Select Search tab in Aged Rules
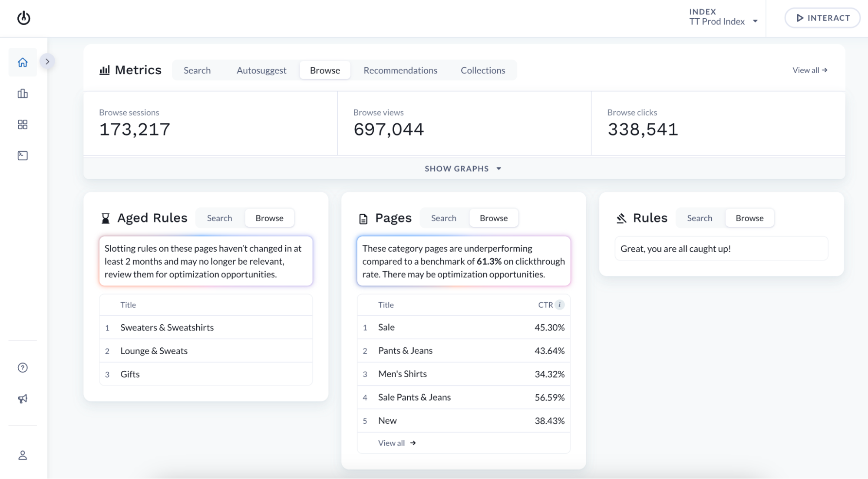The width and height of the screenshot is (868, 479). point(219,218)
